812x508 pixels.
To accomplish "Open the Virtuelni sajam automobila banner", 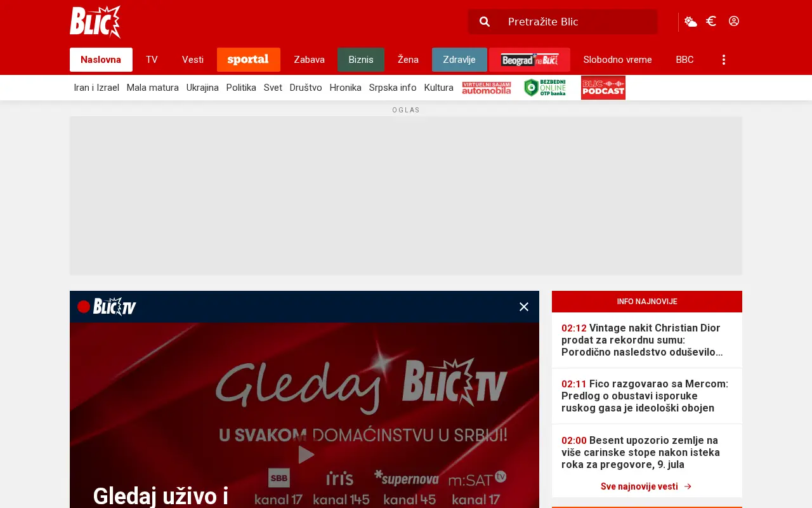I will pyautogui.click(x=487, y=88).
